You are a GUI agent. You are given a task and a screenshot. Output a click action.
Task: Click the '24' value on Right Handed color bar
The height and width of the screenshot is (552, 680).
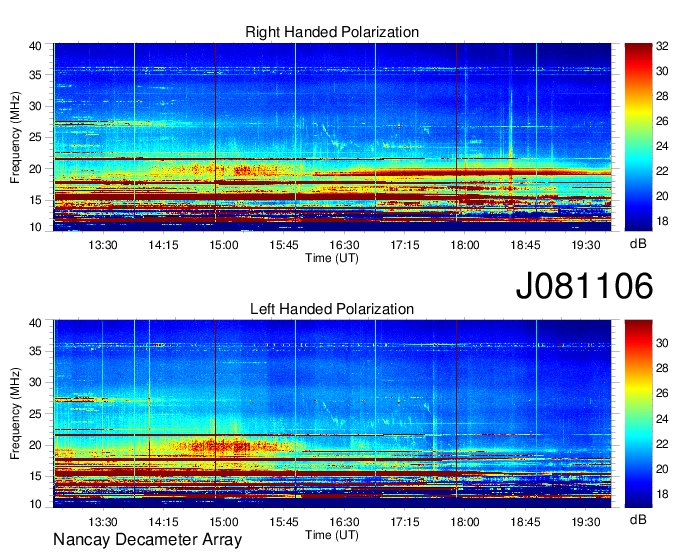pyautogui.click(x=662, y=146)
